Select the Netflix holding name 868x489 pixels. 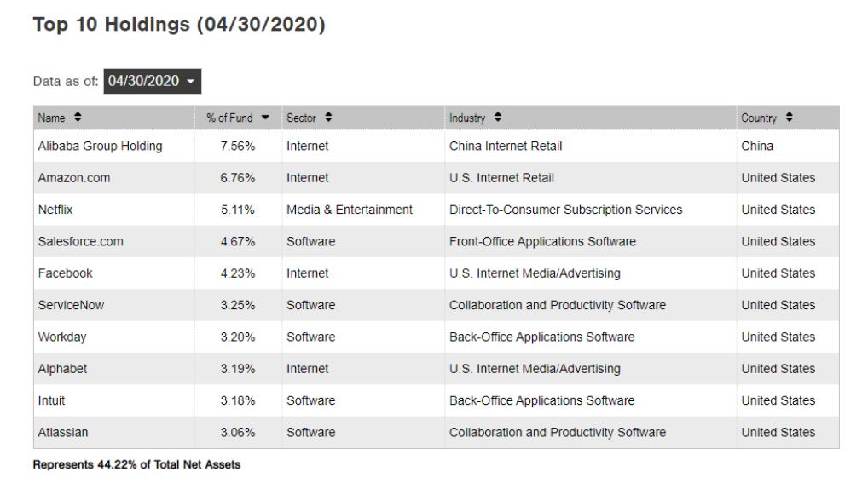point(55,210)
